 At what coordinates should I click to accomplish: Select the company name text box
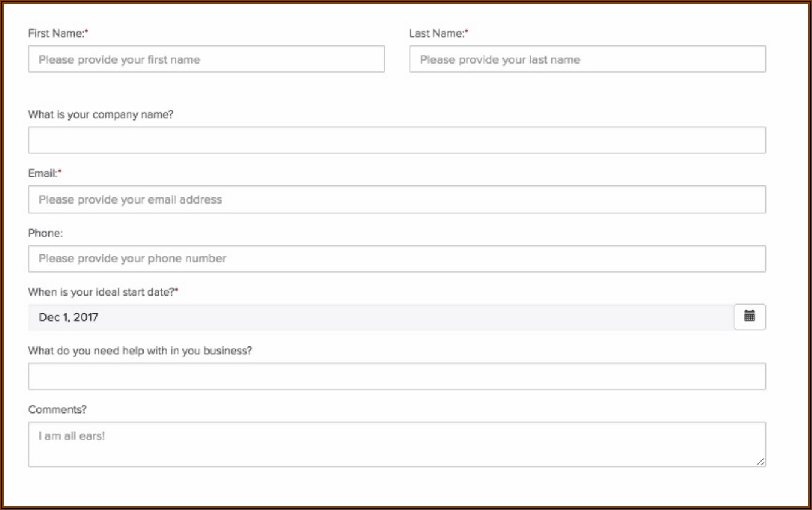click(397, 140)
